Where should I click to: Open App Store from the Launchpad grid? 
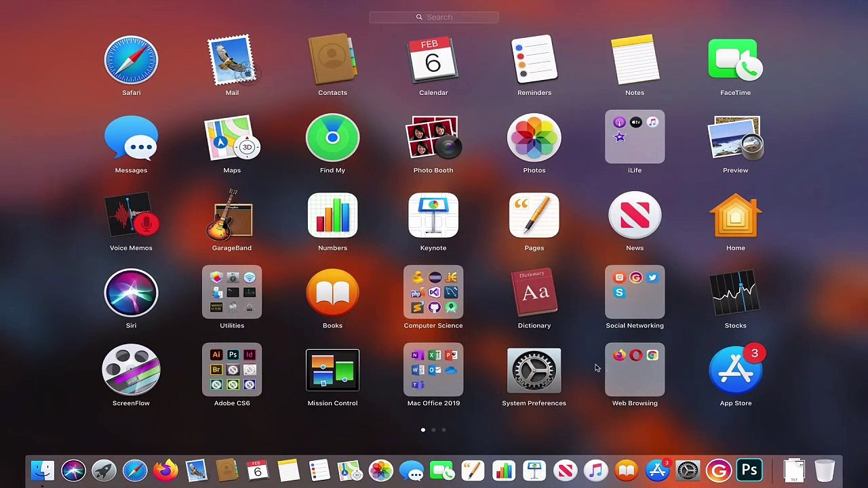click(x=735, y=371)
